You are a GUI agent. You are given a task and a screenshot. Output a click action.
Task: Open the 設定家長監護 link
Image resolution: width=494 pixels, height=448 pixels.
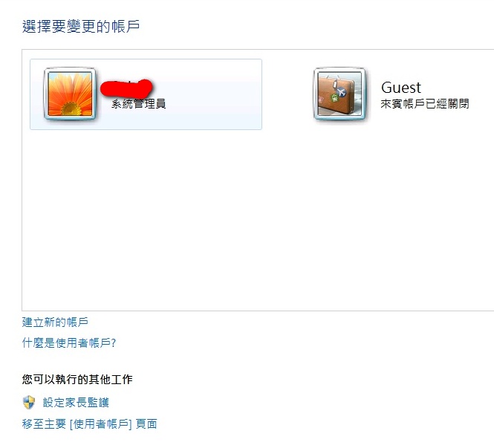(76, 403)
